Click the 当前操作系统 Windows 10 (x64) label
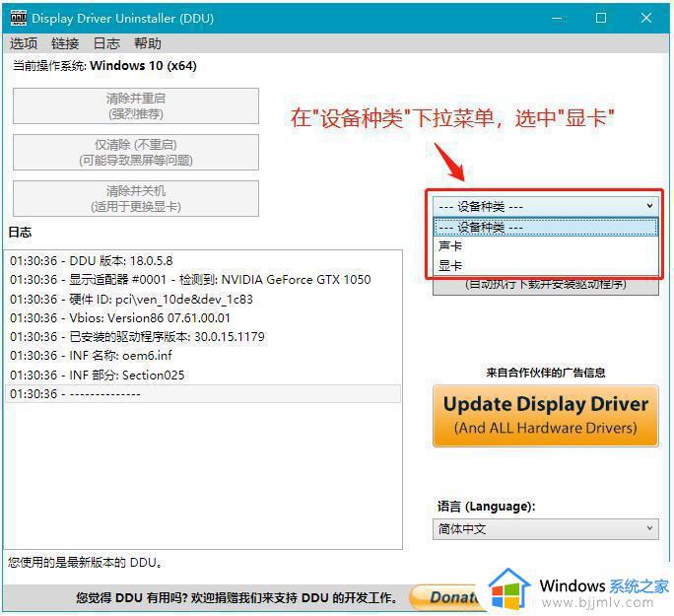Viewport: 674px width, 616px height. pos(104,66)
